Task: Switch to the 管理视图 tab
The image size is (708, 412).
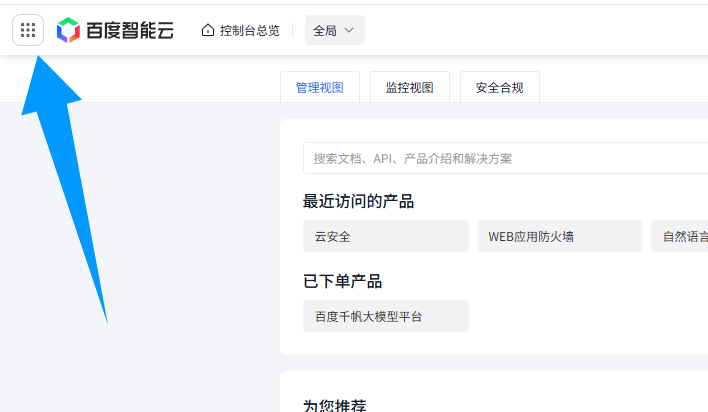Action: [x=319, y=87]
